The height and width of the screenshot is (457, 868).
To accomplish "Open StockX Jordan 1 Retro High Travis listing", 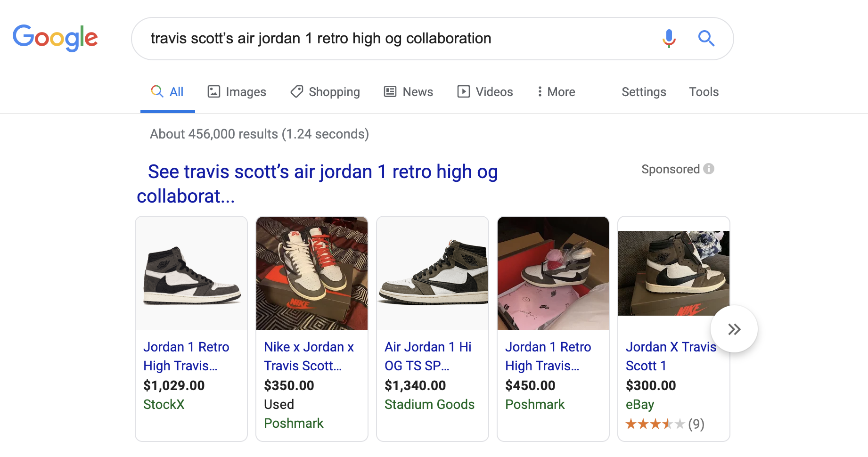I will 186,356.
